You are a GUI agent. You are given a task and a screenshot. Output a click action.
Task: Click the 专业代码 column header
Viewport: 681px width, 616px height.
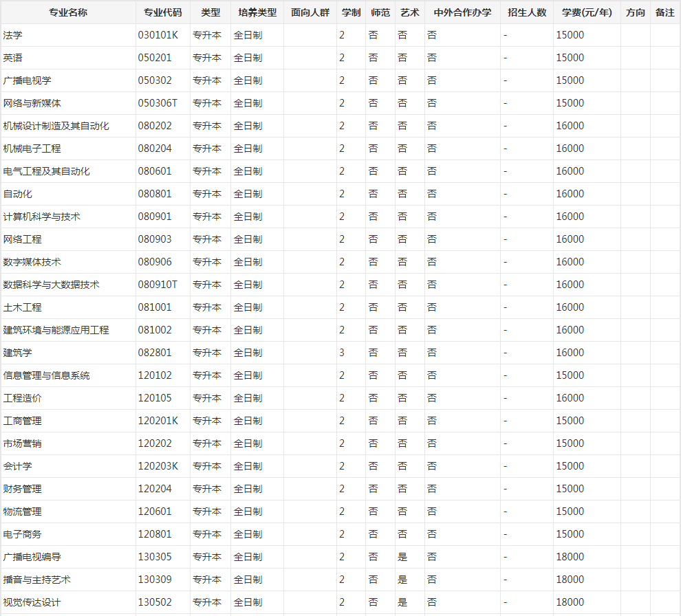tap(163, 12)
